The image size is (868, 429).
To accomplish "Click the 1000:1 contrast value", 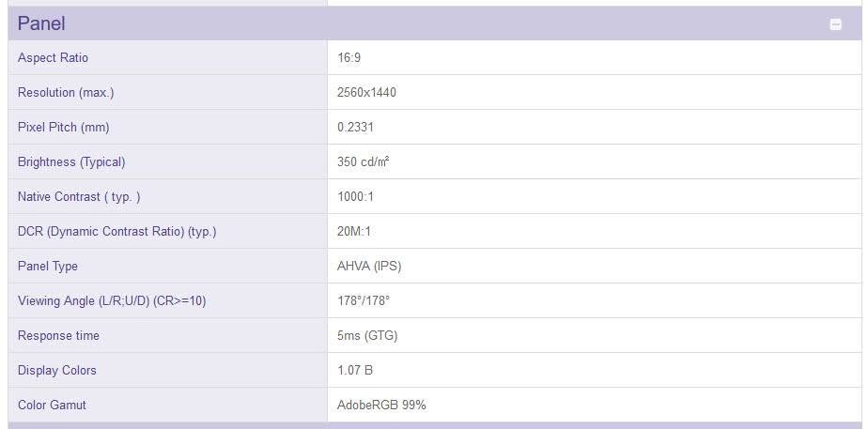I will coord(355,197).
